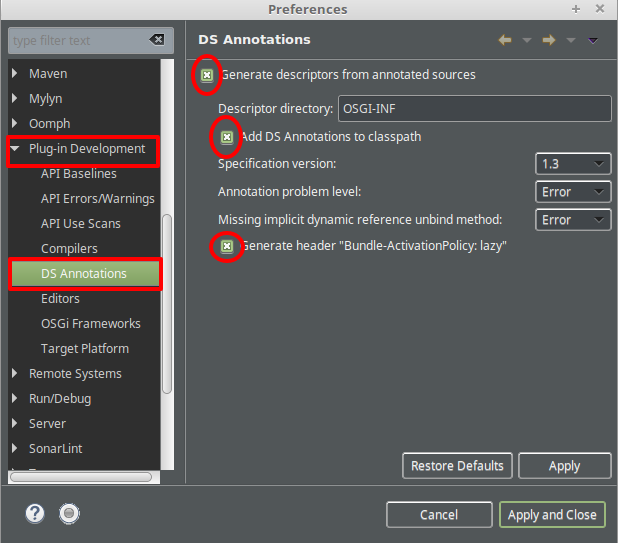Image resolution: width=618 pixels, height=543 pixels.
Task: Click the Apply button
Action: 564,466
